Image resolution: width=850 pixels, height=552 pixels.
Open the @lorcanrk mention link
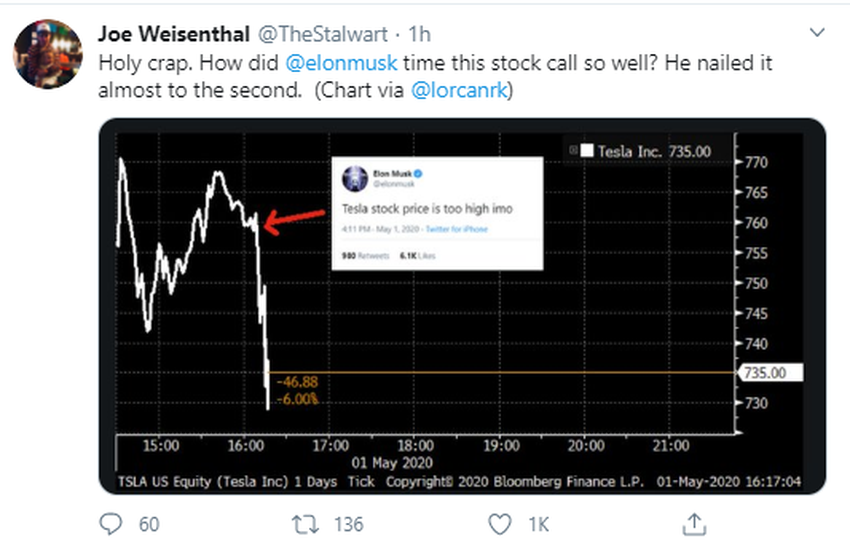coord(465,88)
